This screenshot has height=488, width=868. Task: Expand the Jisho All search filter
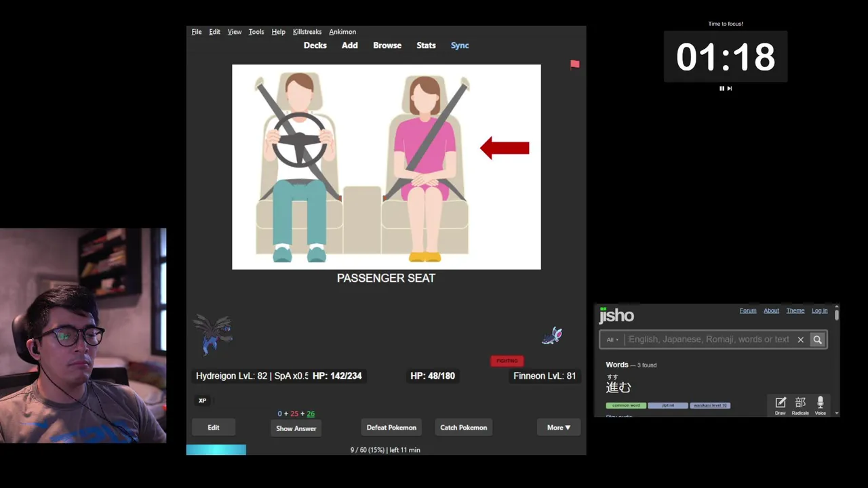612,340
